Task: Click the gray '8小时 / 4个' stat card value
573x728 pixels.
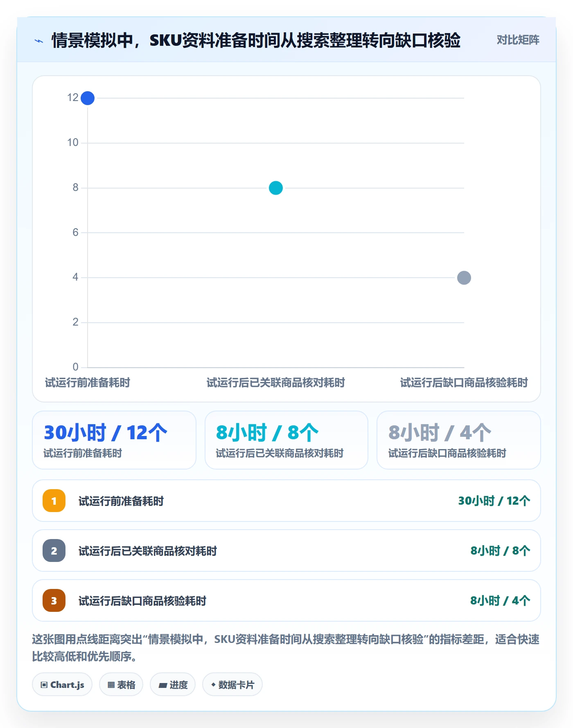Action: click(440, 433)
